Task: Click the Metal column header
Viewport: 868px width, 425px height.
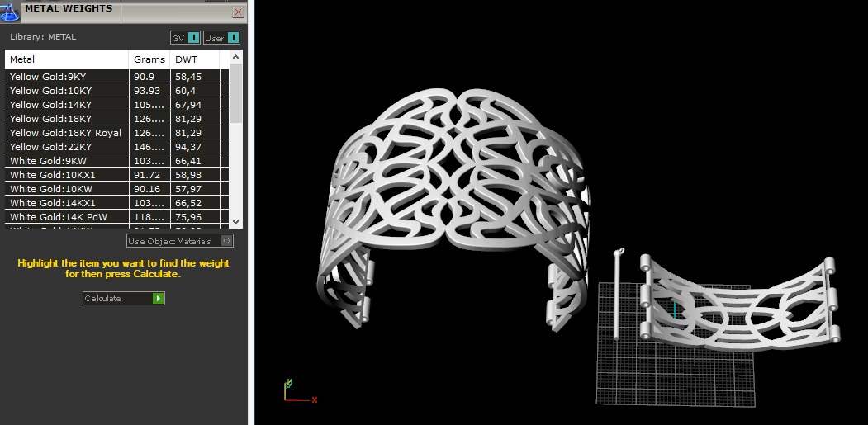Action: (67, 59)
